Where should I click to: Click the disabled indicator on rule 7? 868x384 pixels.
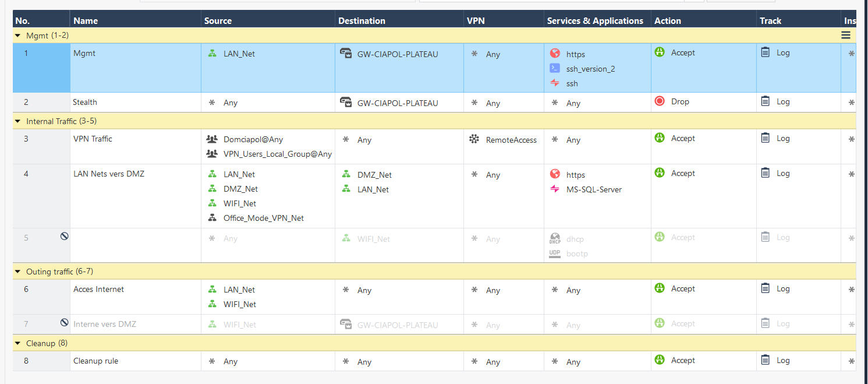(64, 322)
